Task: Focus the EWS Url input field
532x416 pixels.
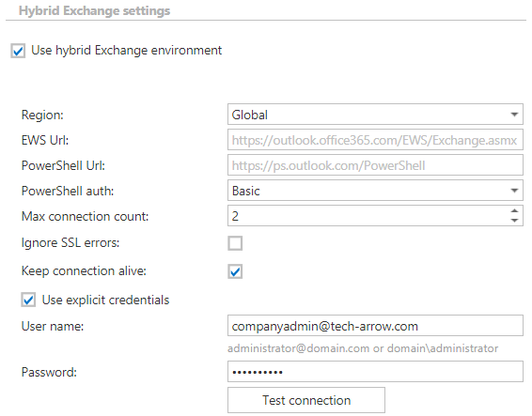Action: coord(375,140)
